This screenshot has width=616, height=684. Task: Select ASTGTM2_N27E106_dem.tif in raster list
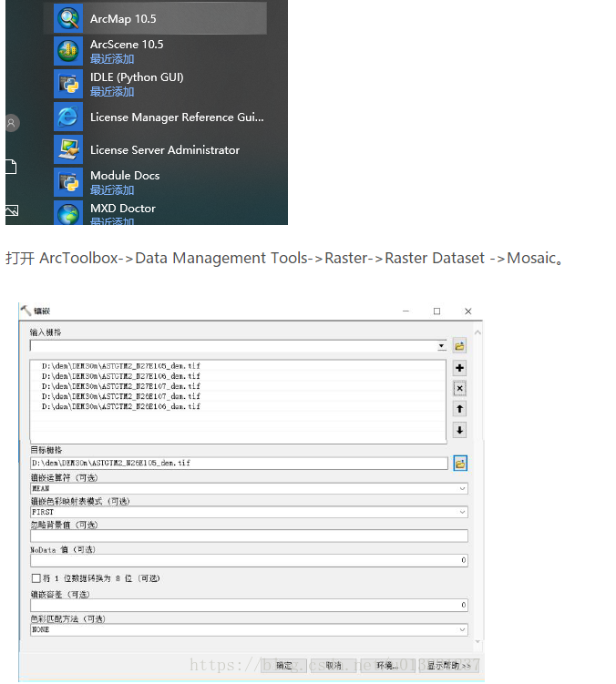121,376
